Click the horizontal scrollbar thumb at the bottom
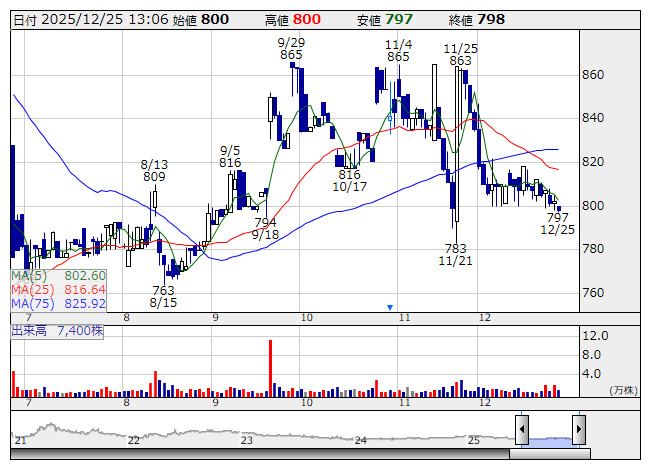 [x=549, y=454]
